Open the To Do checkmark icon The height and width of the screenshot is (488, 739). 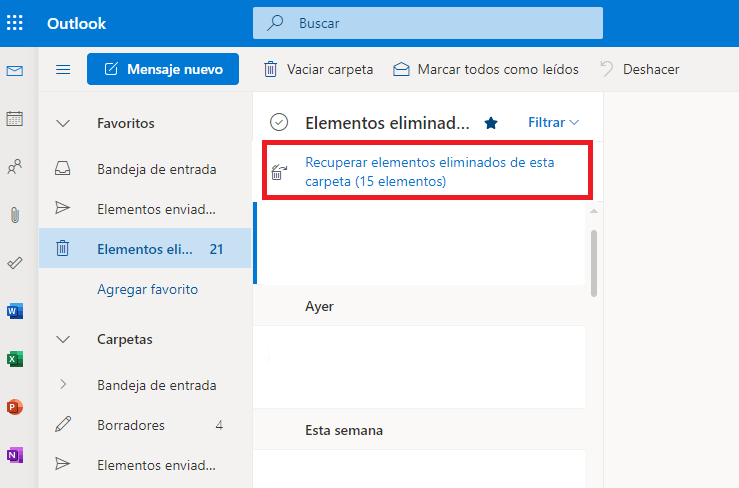15,263
